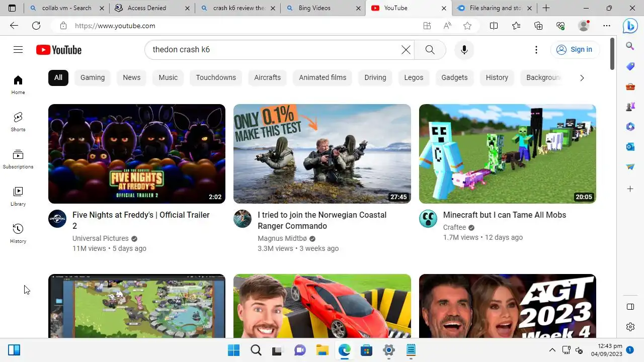The height and width of the screenshot is (362, 644).
Task: Click Craftee channel avatar
Action: (x=428, y=219)
